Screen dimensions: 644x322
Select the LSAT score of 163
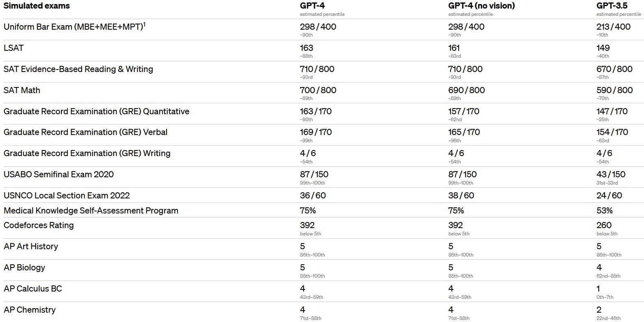(306, 48)
